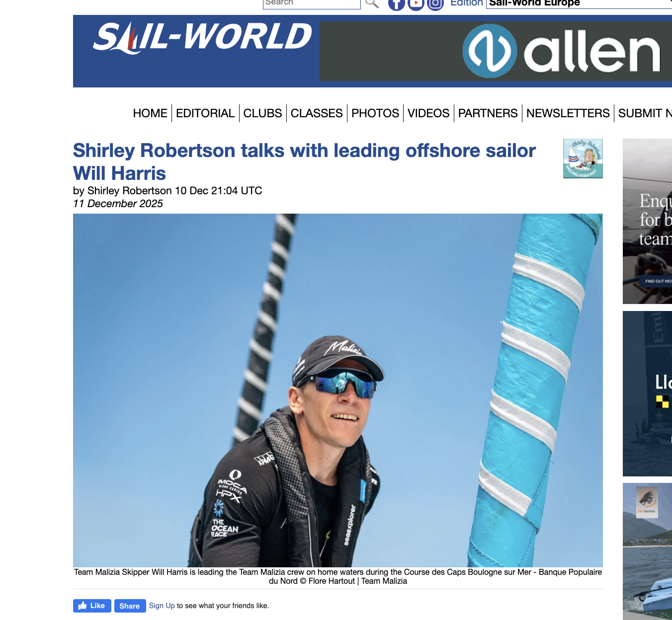Screen dimensions: 672x620
Task: Click the Facebook Share button
Action: pos(130,606)
